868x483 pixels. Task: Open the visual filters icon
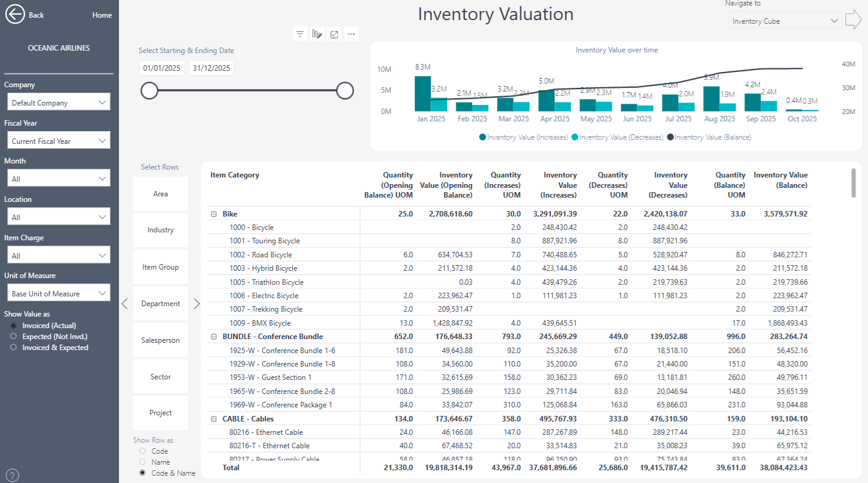point(299,34)
